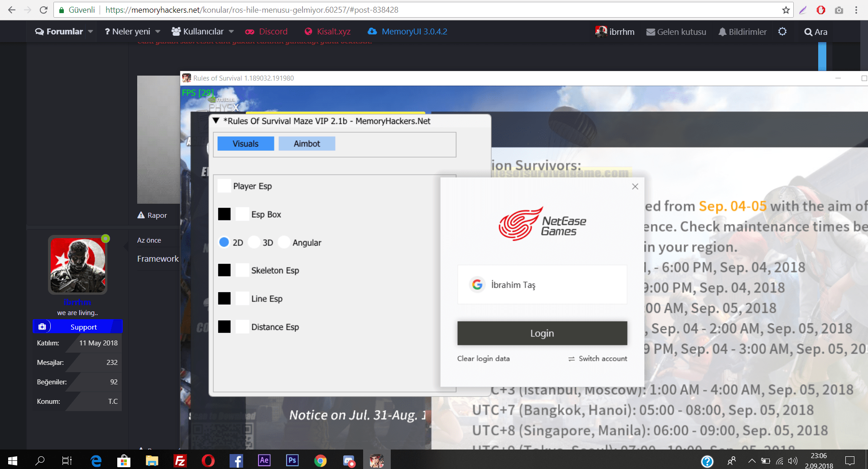Show hidden system tray icons
The image size is (868, 469).
tap(752, 461)
